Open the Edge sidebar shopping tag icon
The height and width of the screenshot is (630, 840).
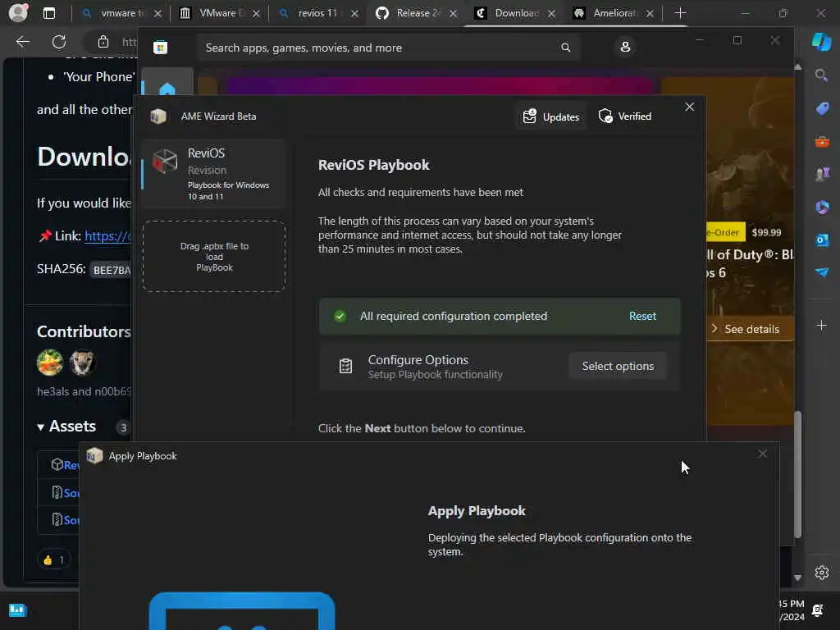[822, 109]
